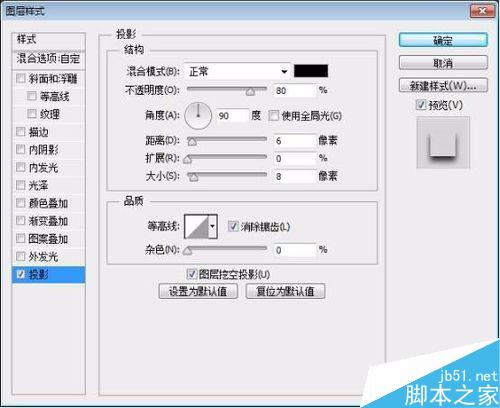This screenshot has width=500, height=408.
Task: Click the 杂色 value field showing 0
Action: point(295,250)
